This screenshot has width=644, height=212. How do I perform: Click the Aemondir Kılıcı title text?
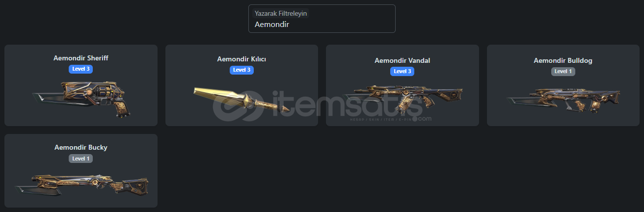point(241,59)
